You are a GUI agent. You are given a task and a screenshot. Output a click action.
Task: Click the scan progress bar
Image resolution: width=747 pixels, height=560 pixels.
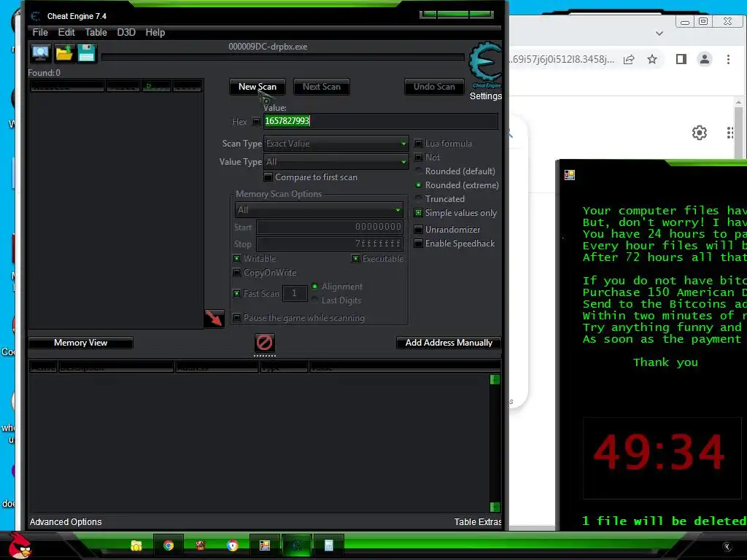pos(282,58)
